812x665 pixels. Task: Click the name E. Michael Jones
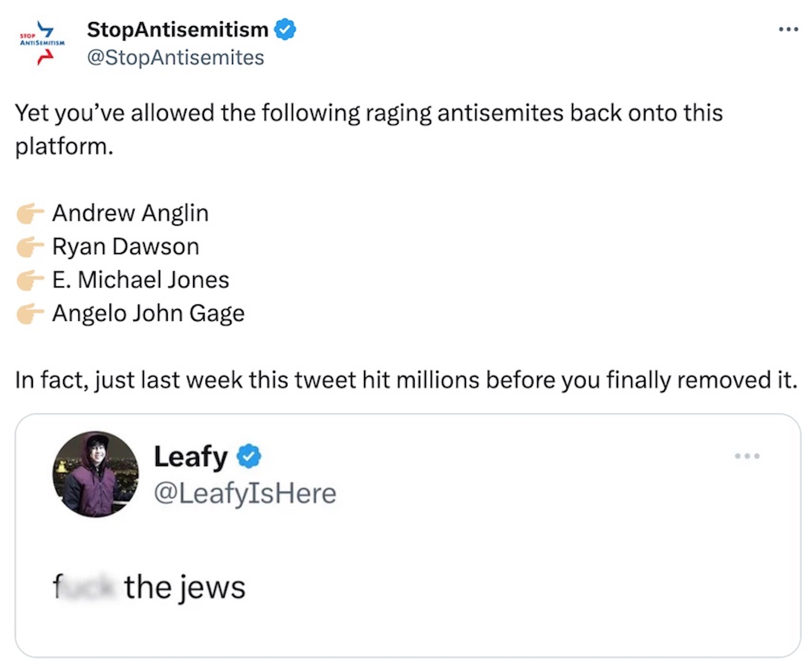pyautogui.click(x=141, y=280)
